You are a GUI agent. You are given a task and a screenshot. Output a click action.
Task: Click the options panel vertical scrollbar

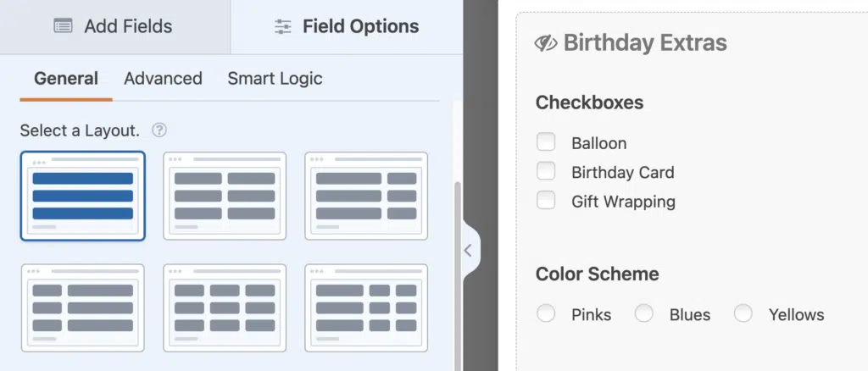click(457, 276)
